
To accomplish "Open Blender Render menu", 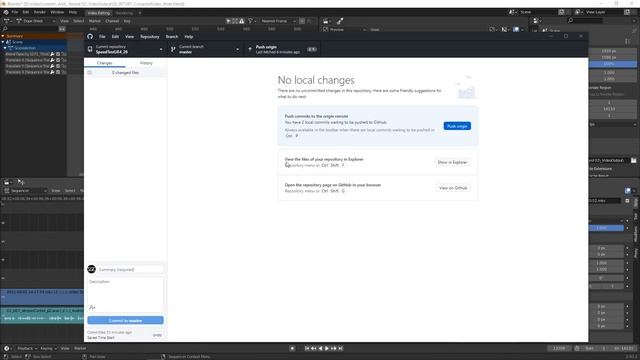I will tap(40, 12).
